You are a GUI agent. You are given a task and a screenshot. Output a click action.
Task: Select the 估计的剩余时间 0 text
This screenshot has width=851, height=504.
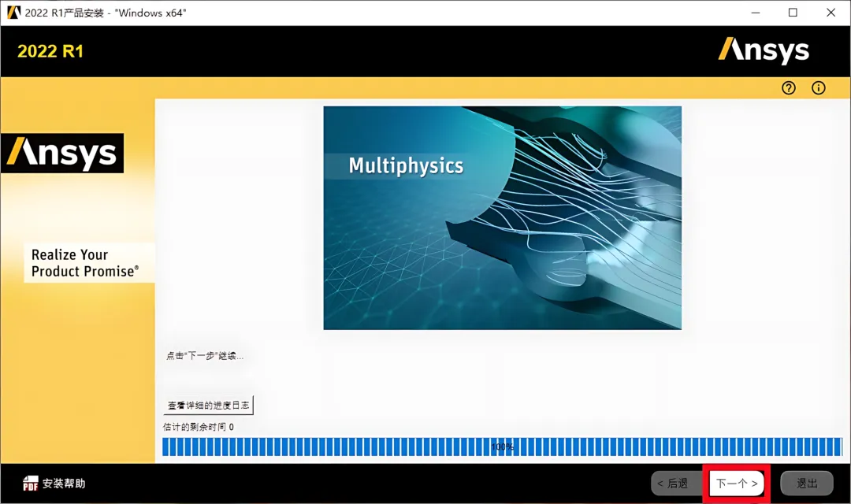coord(199,427)
